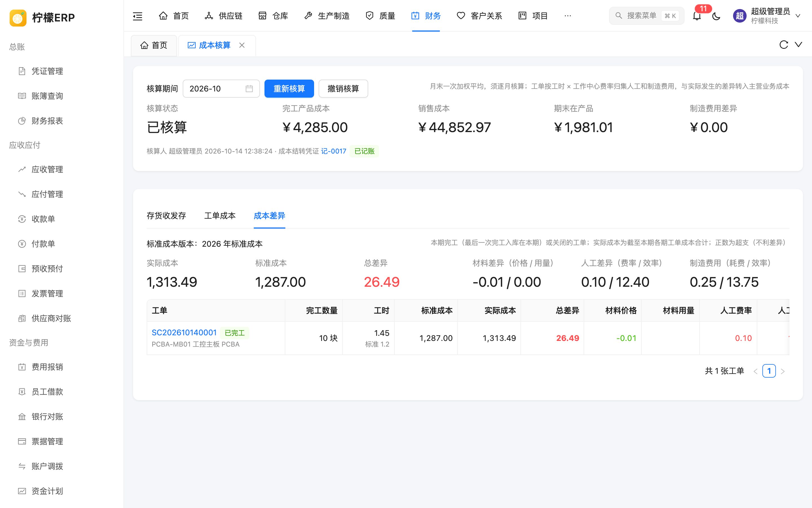Collapse the sidebar with the menu fold icon
The width and height of the screenshot is (812, 508).
(138, 16)
